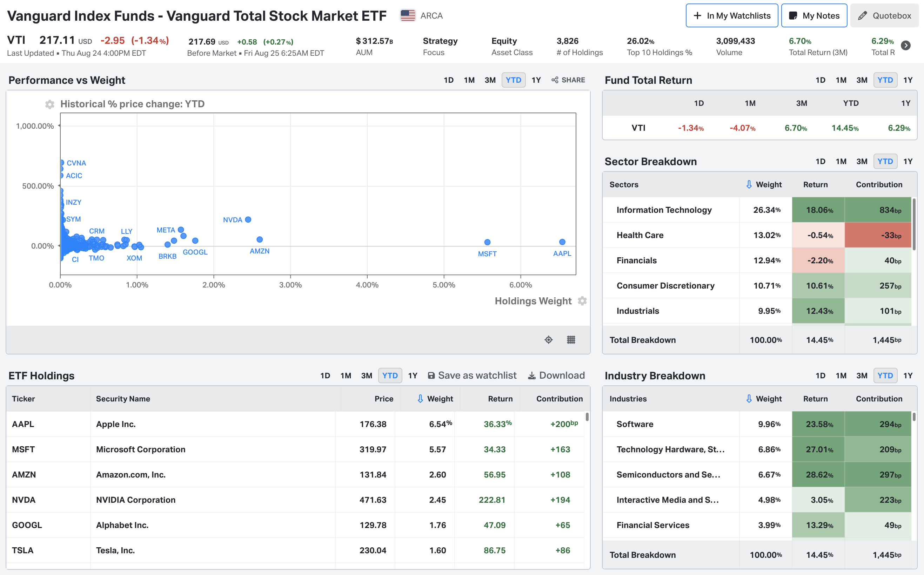Open the Holdings Weight axis gear settings
Screen dimensions: 924x575
(582, 301)
